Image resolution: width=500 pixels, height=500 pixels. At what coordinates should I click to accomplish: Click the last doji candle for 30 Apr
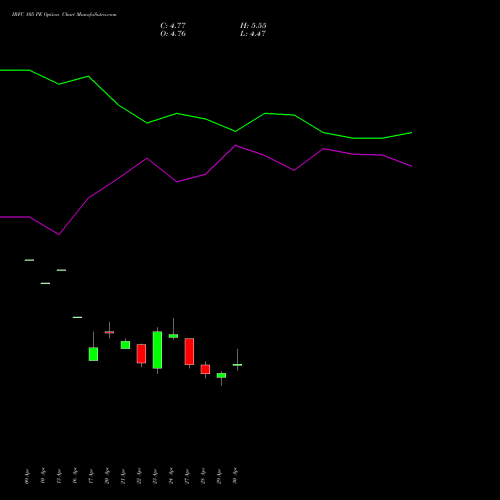point(237,365)
